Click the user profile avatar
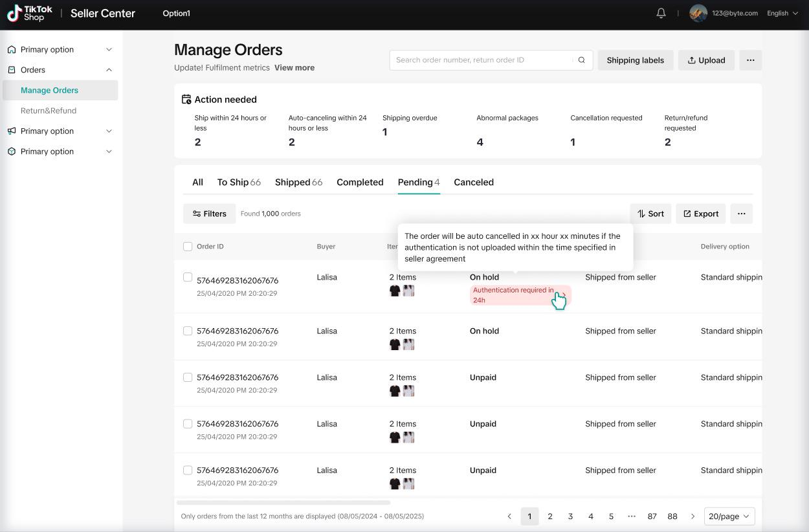Viewport: 809px width, 532px height. tap(698, 13)
